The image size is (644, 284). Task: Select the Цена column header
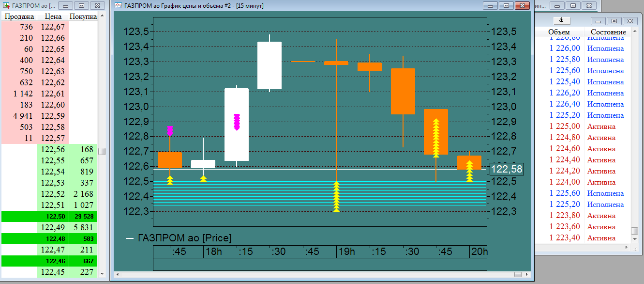(x=53, y=16)
